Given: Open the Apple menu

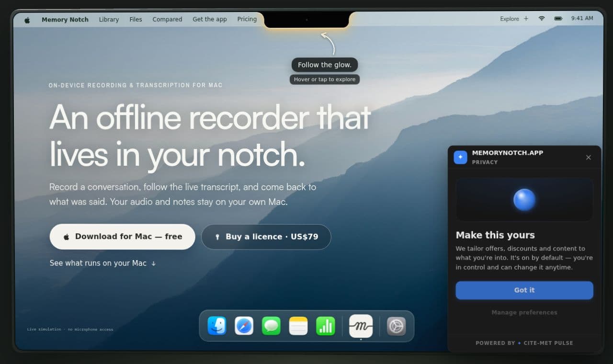Looking at the screenshot, I should pyautogui.click(x=27, y=20).
